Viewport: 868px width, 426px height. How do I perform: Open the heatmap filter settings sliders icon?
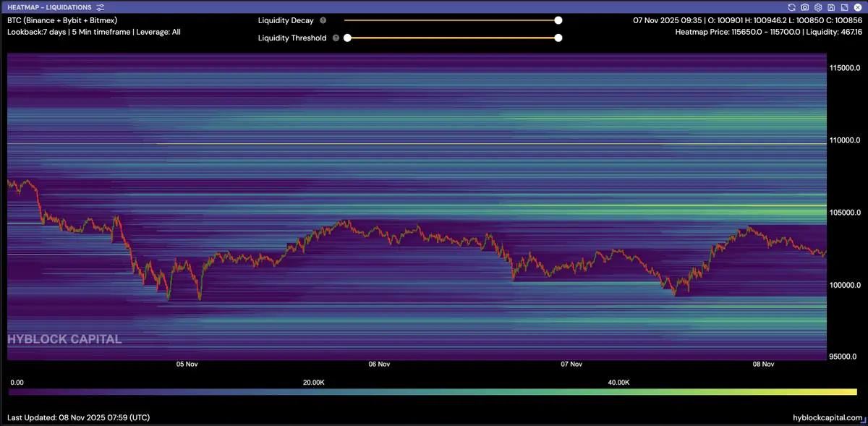[101, 7]
